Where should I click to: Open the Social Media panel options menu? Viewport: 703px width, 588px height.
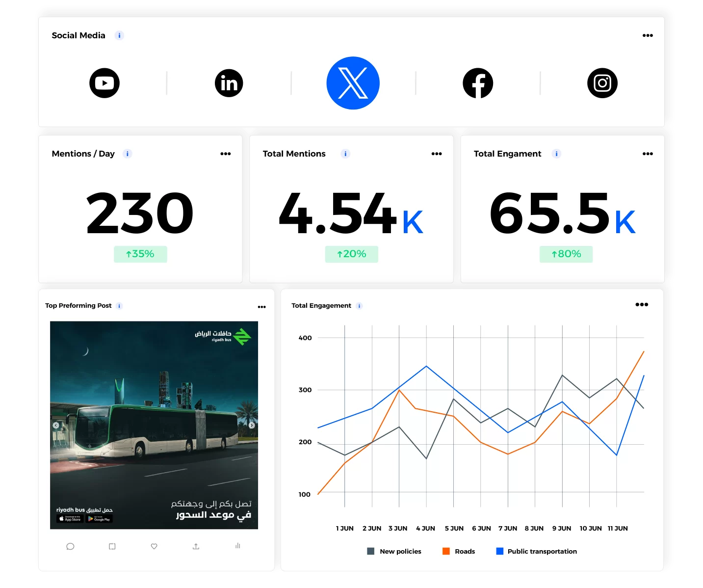[x=648, y=35]
